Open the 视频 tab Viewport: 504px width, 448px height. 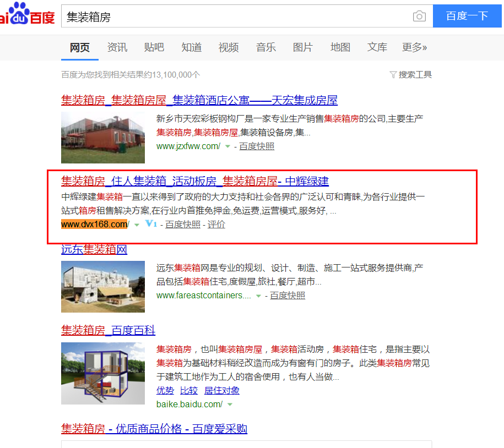pyautogui.click(x=229, y=47)
